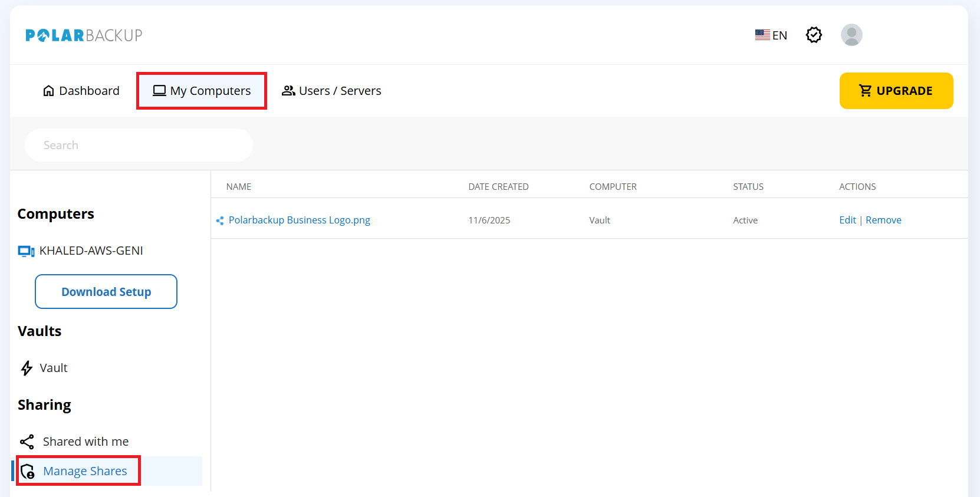Click the share icon beside Polarbackup Business Logo.png
Viewport: 980px width, 497px height.
coord(220,220)
